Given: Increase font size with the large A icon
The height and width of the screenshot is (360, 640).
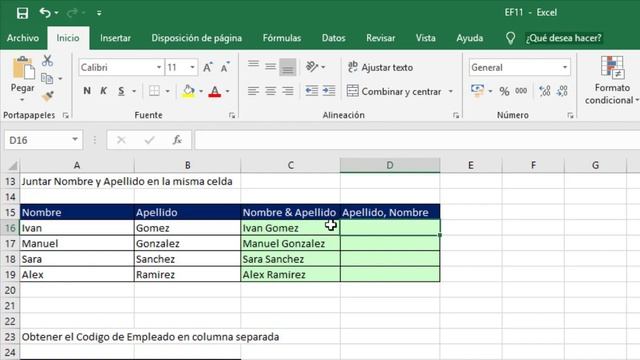Looking at the screenshot, I should coord(208,67).
